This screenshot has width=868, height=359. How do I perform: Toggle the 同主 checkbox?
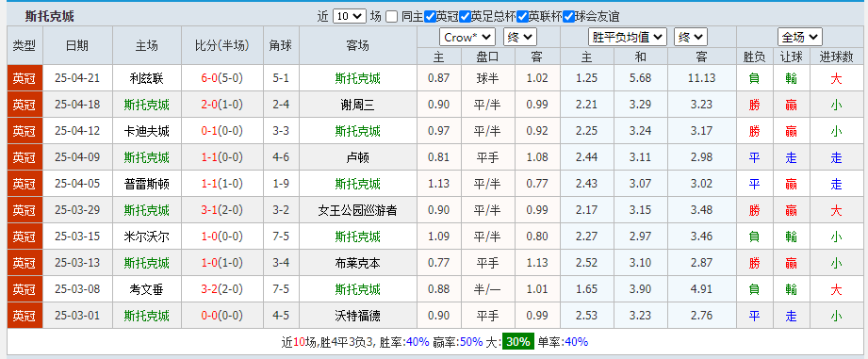tap(391, 17)
